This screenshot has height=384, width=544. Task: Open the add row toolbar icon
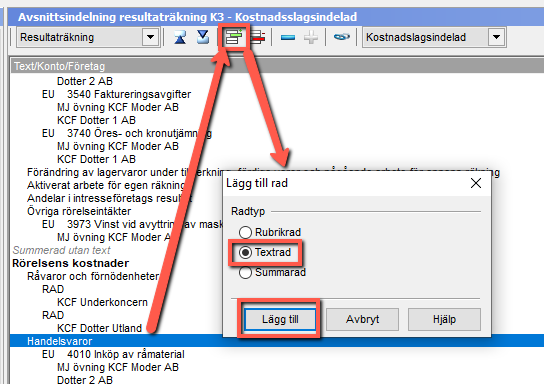click(233, 37)
